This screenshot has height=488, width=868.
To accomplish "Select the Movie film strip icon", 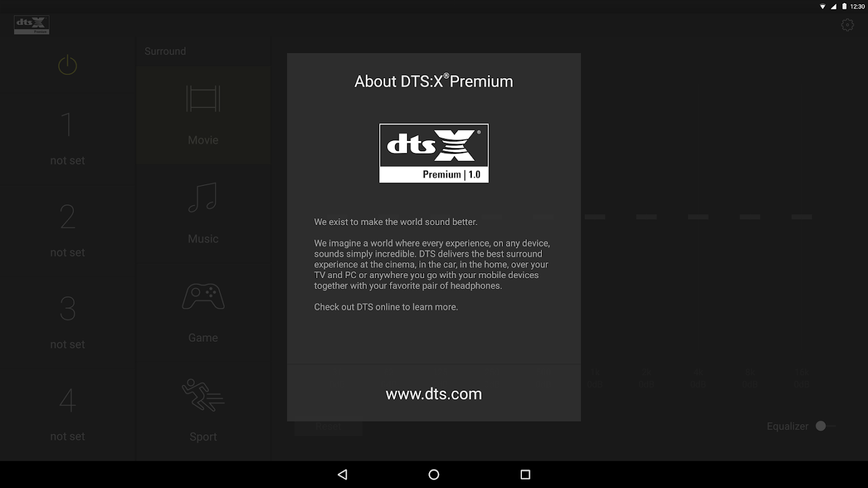I will coord(203,99).
